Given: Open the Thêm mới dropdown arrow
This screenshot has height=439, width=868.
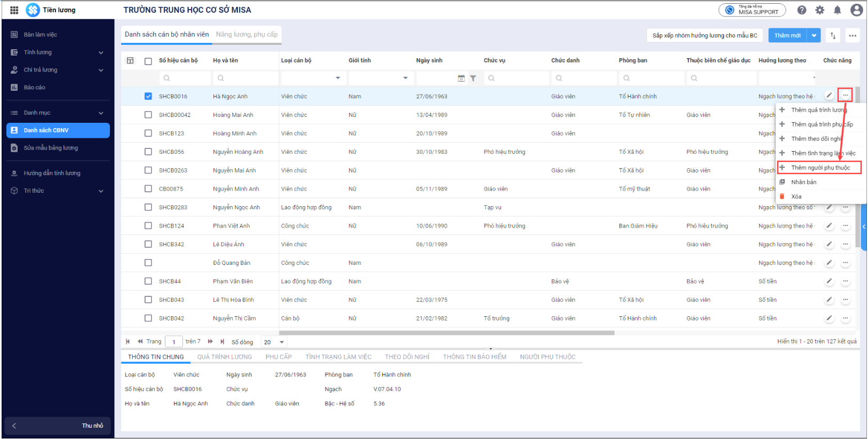Looking at the screenshot, I should pos(814,36).
